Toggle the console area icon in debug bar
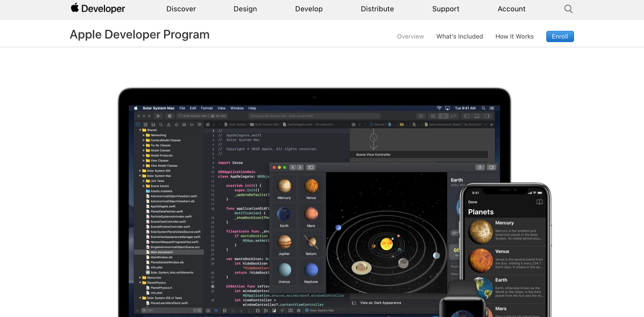This screenshot has width=644, height=317. pos(208,310)
